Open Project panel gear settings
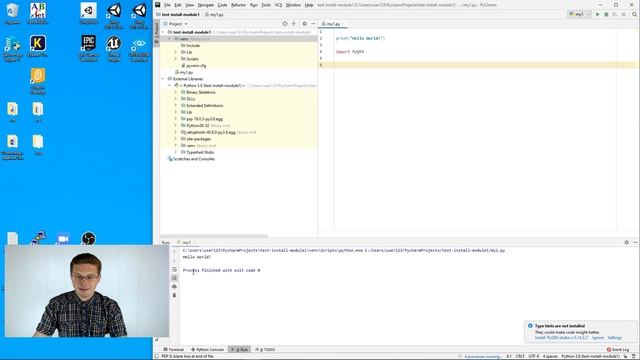Screen dimensions: 640x360 pyautogui.click(x=304, y=24)
